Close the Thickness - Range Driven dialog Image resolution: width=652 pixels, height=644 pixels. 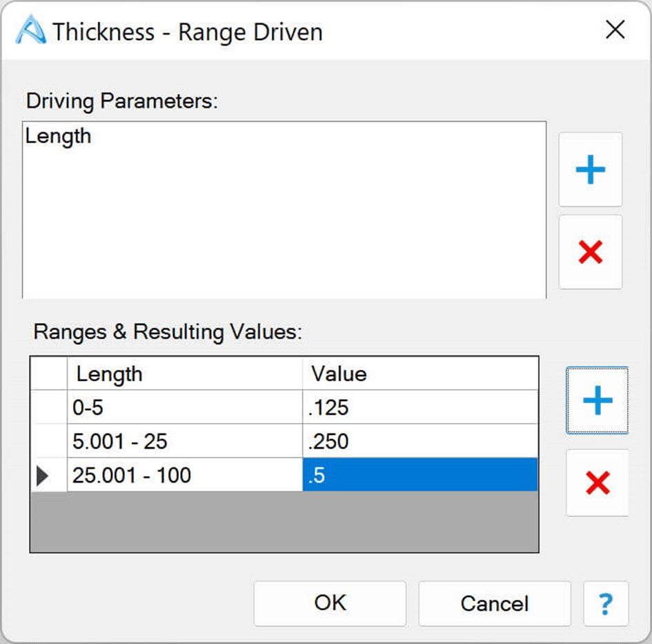coord(615,30)
